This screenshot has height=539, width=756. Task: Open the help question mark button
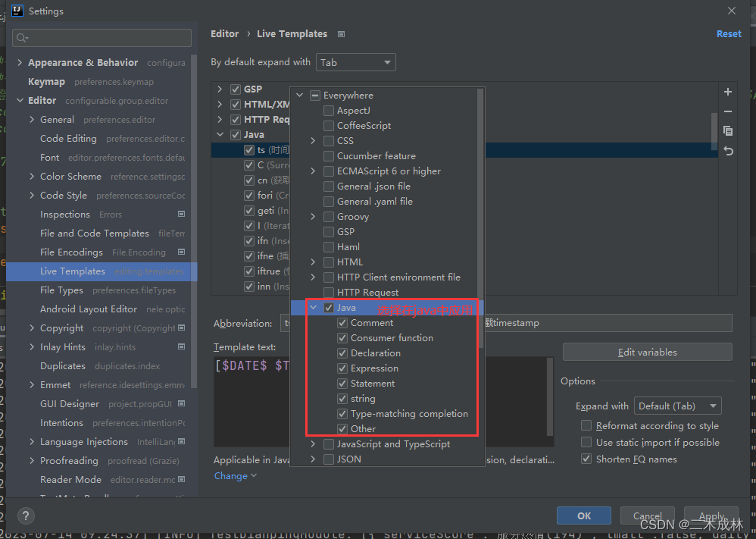(26, 515)
